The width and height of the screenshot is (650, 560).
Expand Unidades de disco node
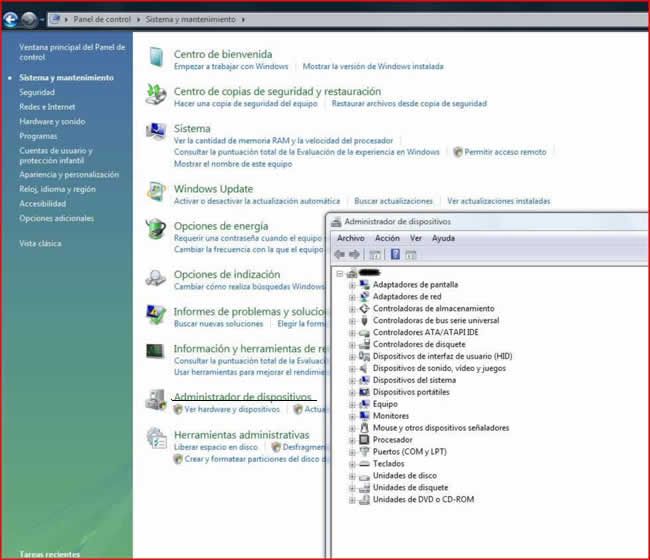coord(352,476)
